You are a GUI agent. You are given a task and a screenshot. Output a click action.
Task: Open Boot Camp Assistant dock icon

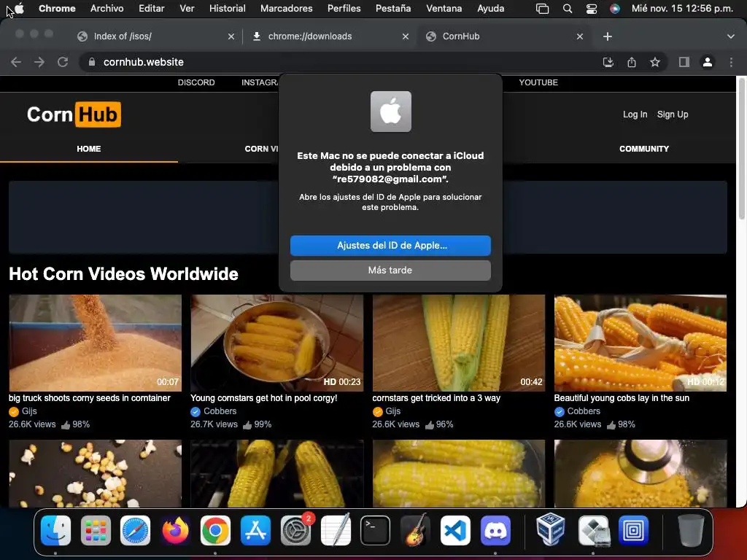point(593,530)
